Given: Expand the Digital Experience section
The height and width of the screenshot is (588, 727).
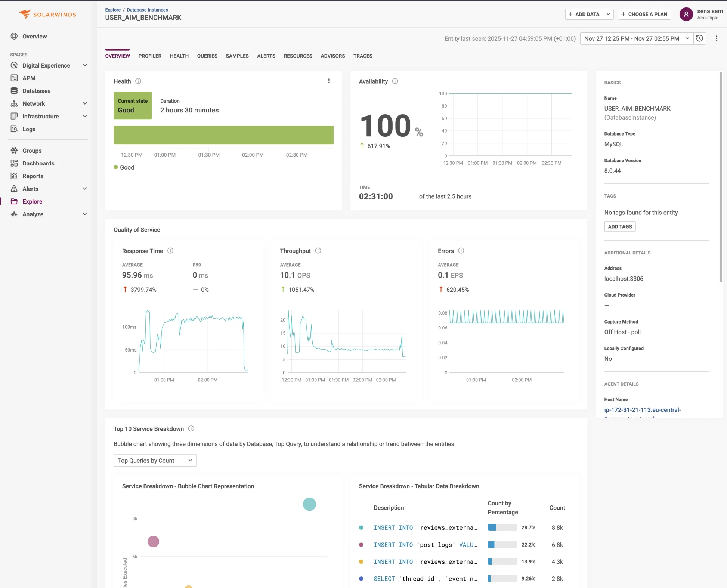Looking at the screenshot, I should tap(85, 65).
